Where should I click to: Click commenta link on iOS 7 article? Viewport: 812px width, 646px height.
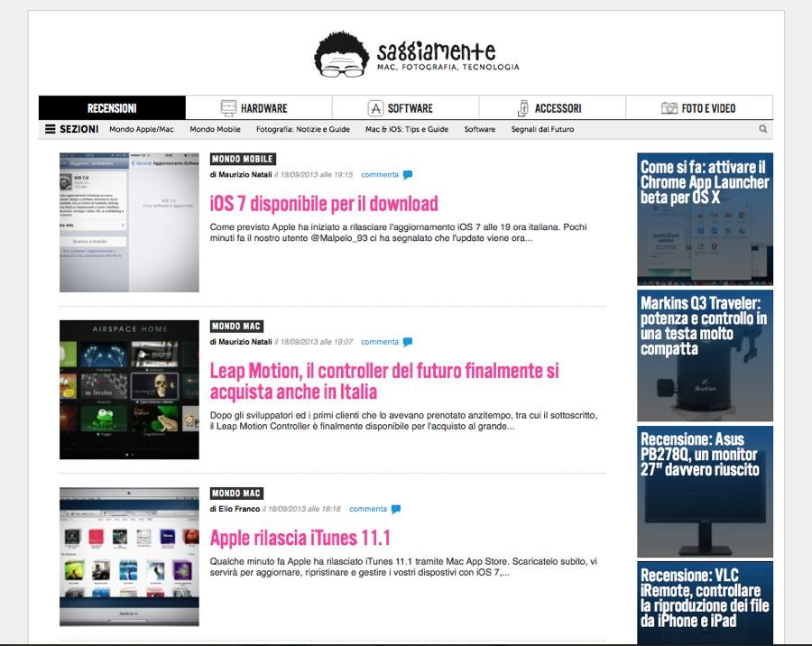[x=380, y=174]
